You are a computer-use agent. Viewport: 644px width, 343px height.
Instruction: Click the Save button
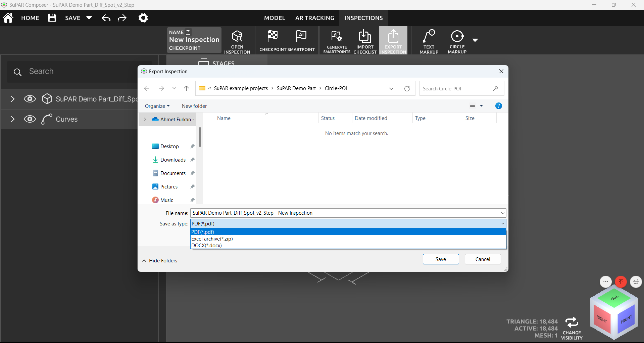coord(441,259)
